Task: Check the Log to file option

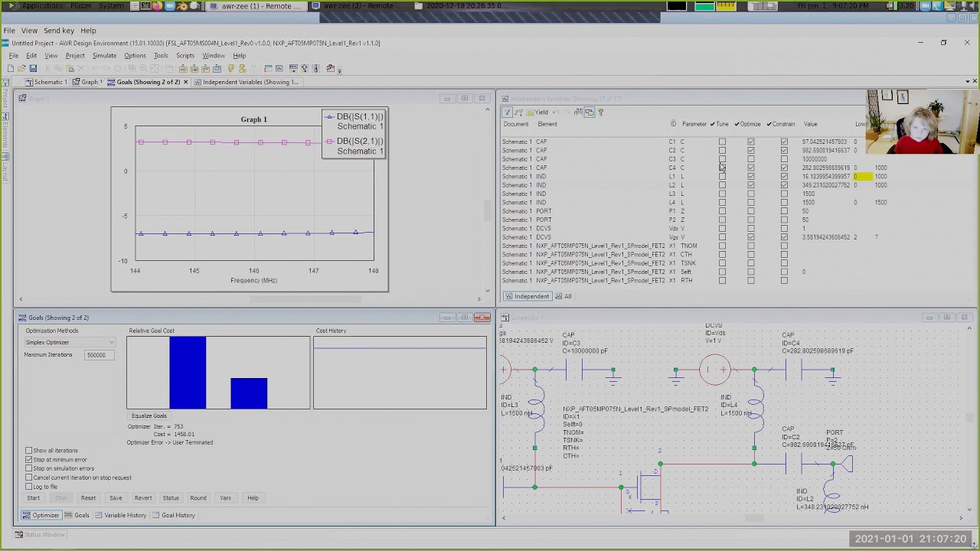Action: pos(29,487)
